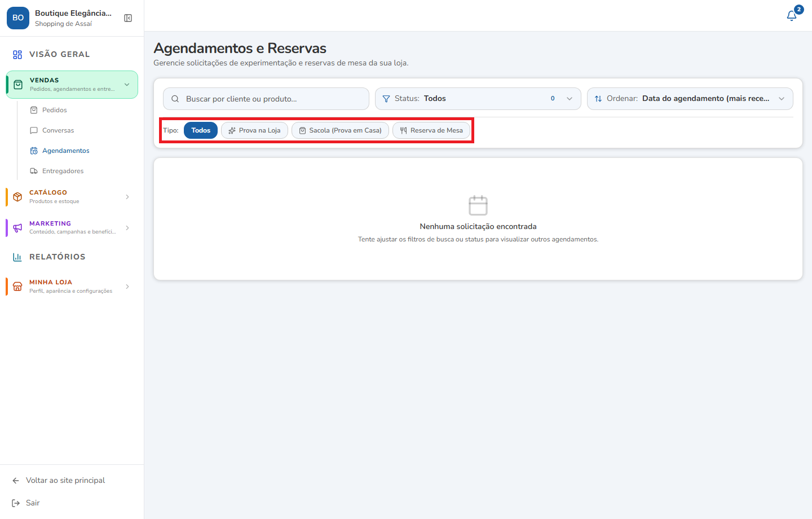Toggle the Reserva de Mesa filter
The image size is (812, 519).
coord(431,130)
